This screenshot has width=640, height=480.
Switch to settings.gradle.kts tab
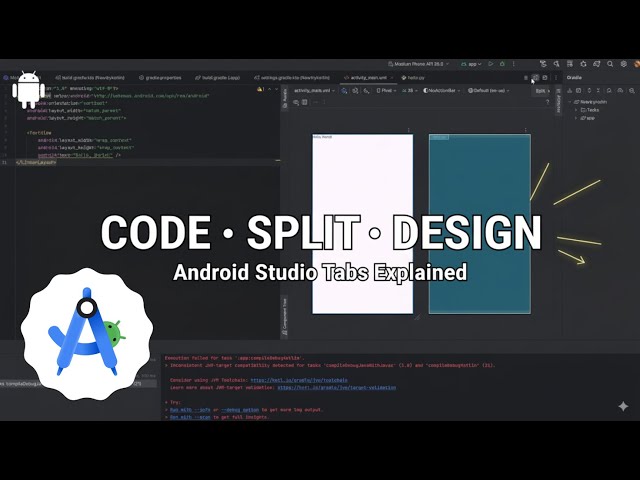[292, 78]
